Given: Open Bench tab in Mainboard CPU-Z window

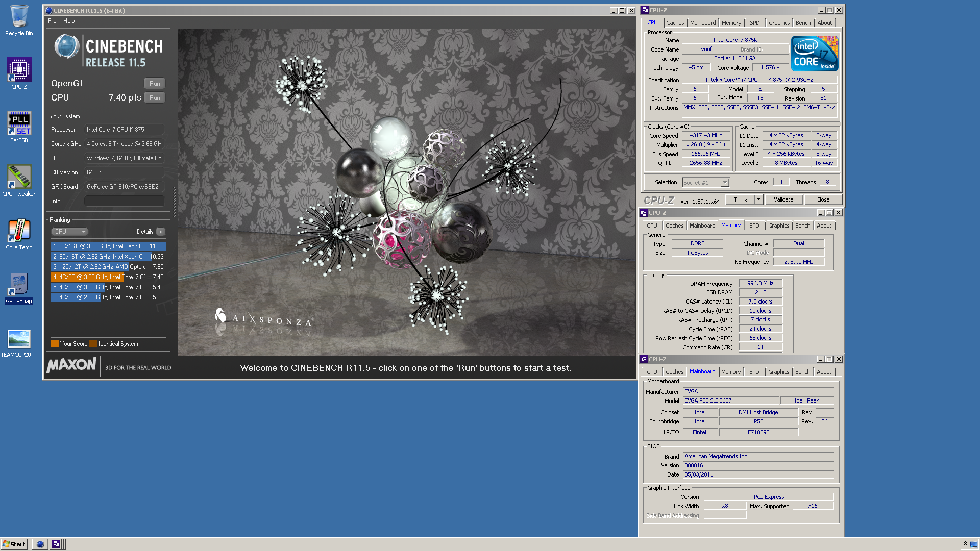Looking at the screenshot, I should 802,372.
